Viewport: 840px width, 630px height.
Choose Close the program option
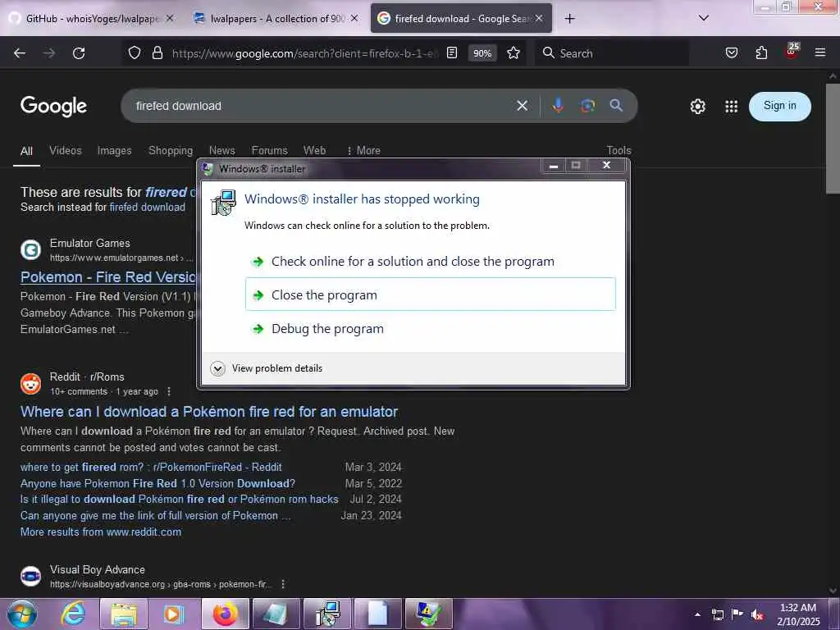431,294
